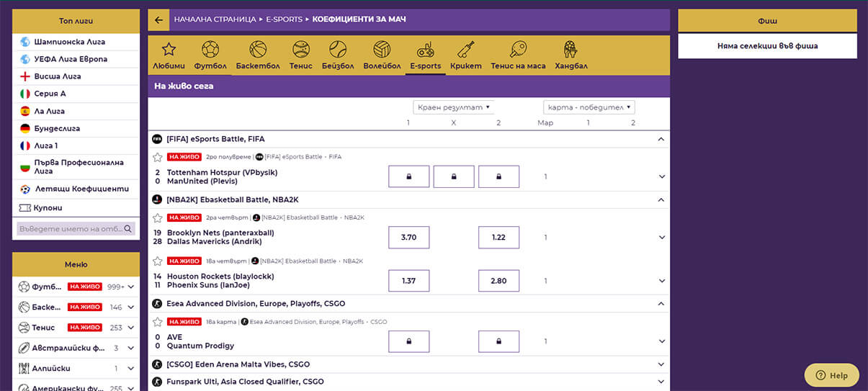The height and width of the screenshot is (391, 868).
Task: Click the Фиш betslip header
Action: (x=768, y=21)
